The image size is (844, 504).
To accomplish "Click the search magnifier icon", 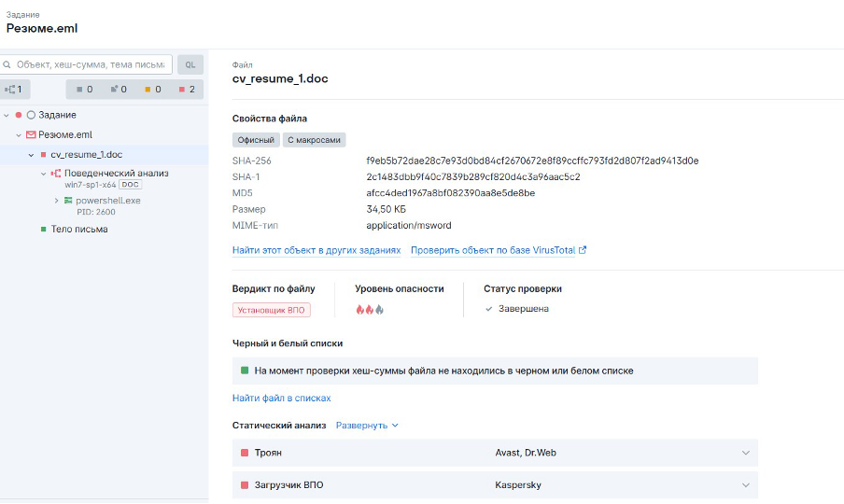I will click(7, 64).
